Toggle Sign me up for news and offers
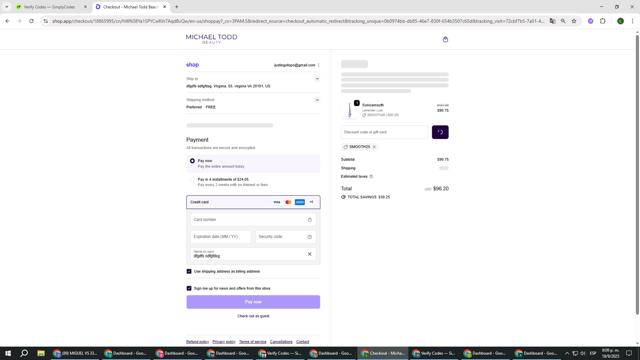Viewport: 640px width, 360px height. pos(189,288)
